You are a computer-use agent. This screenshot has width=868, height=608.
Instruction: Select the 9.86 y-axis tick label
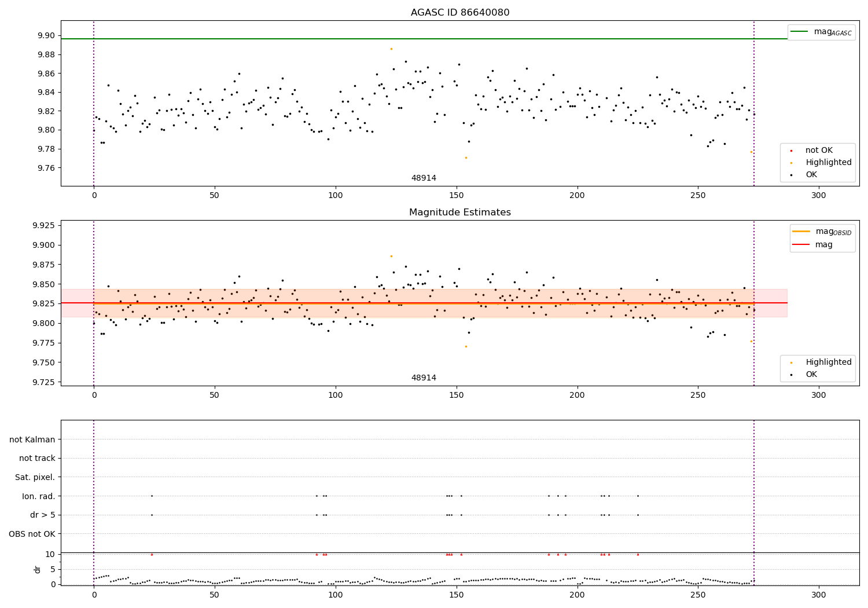pos(45,74)
